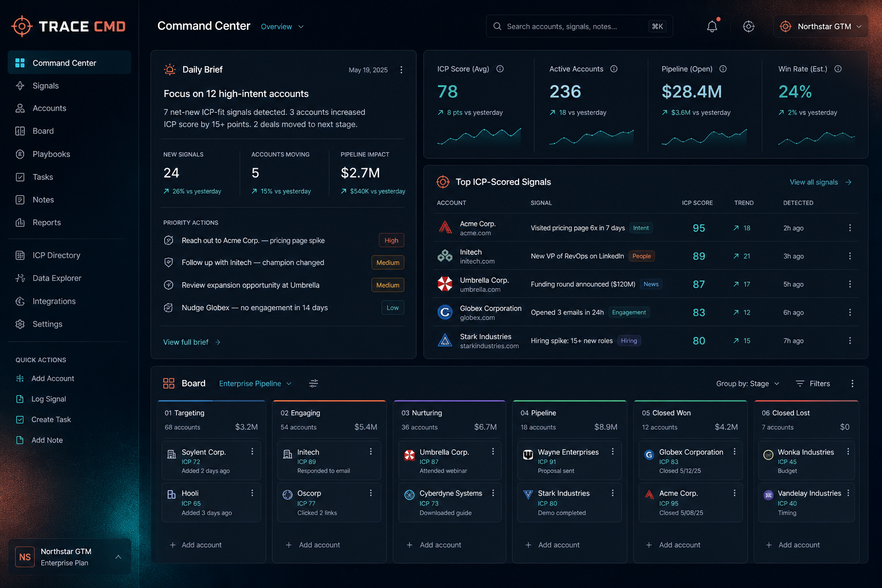Open Enterprise Pipeline board selector
Image resolution: width=882 pixels, height=588 pixels.
coord(255,384)
